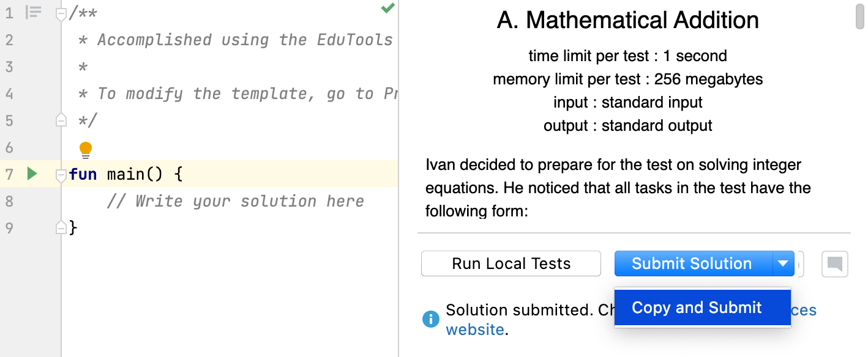Click line number 8 in the gutter

tap(9, 201)
